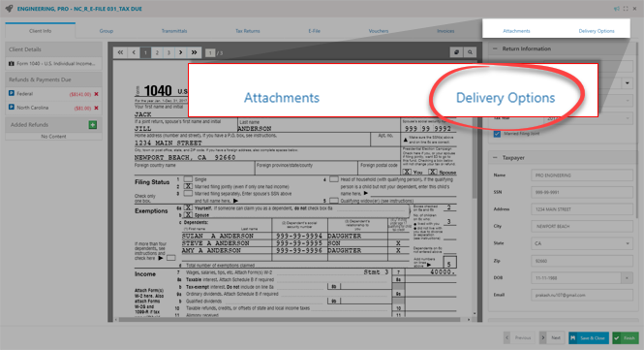Toggle the Married Filing Joint checkbox
This screenshot has width=644, height=350.
497,134
